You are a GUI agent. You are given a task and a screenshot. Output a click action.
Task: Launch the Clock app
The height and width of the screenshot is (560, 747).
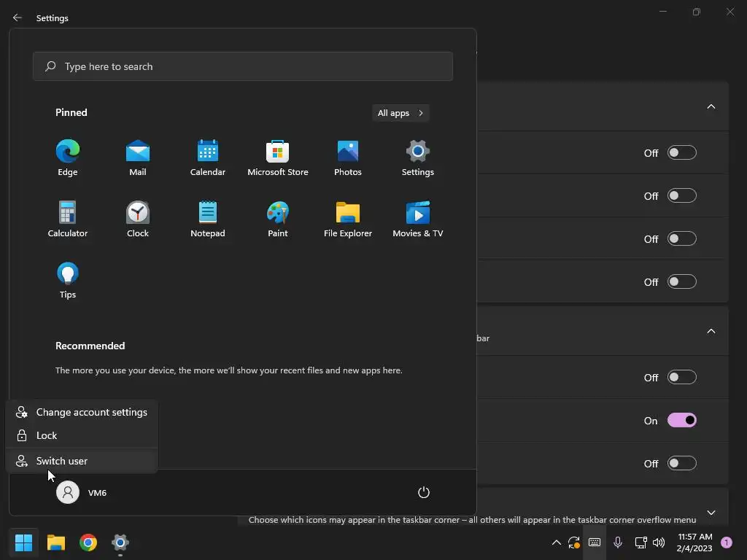coord(138,219)
